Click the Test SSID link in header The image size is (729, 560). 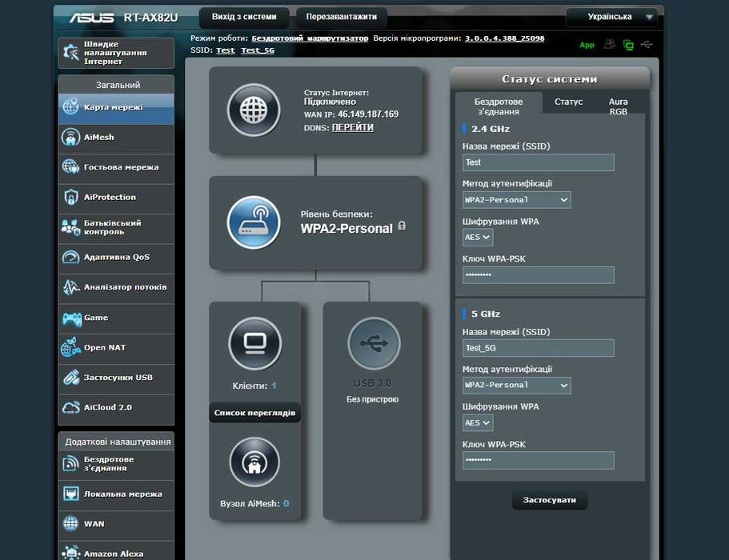[226, 50]
